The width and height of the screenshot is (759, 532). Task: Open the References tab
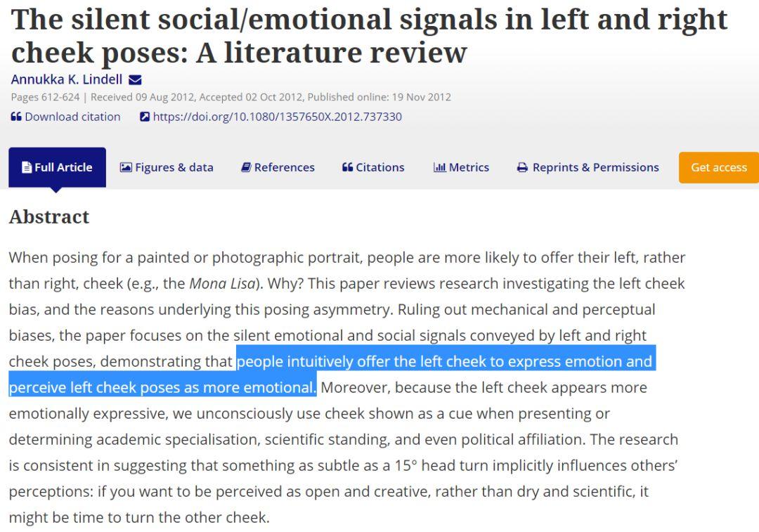pyautogui.click(x=278, y=167)
